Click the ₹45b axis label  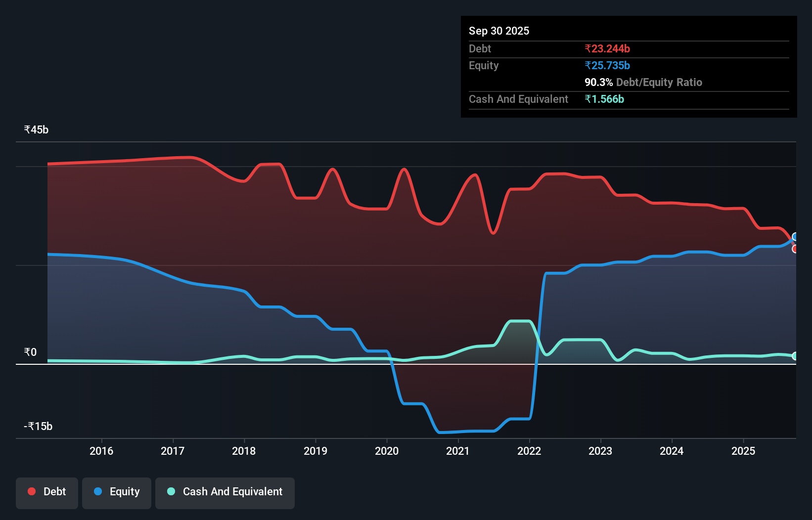(36, 130)
